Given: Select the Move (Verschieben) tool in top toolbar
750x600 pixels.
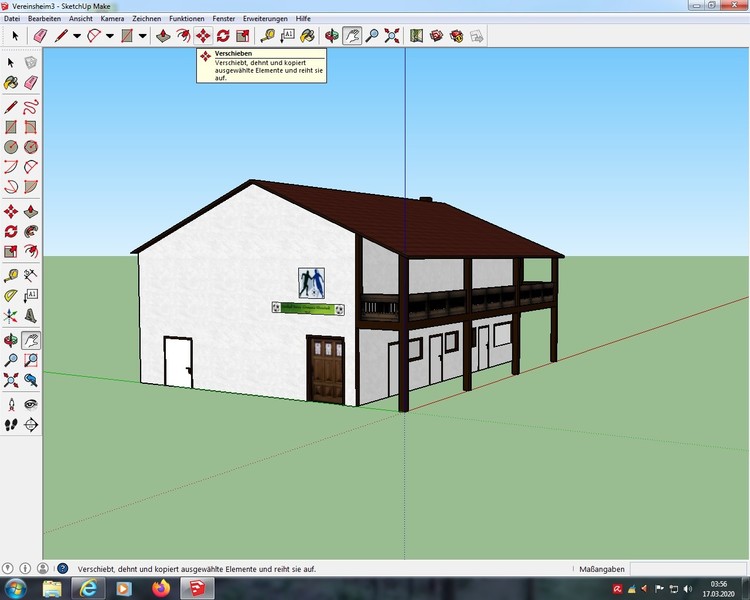Looking at the screenshot, I should coord(203,36).
